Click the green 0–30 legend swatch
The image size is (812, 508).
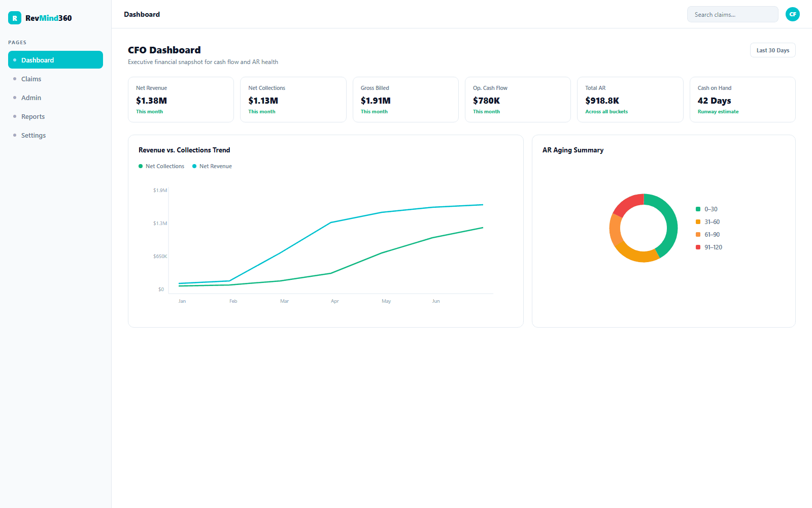click(698, 209)
